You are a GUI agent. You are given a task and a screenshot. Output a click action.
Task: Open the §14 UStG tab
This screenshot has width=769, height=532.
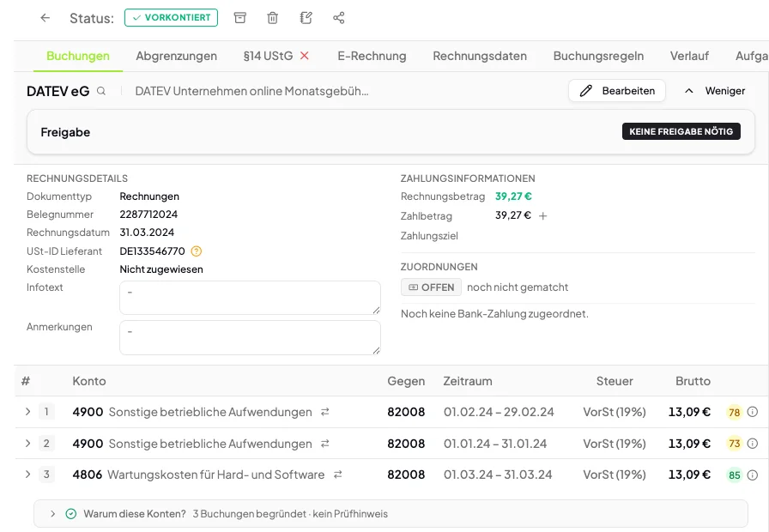[268, 56]
